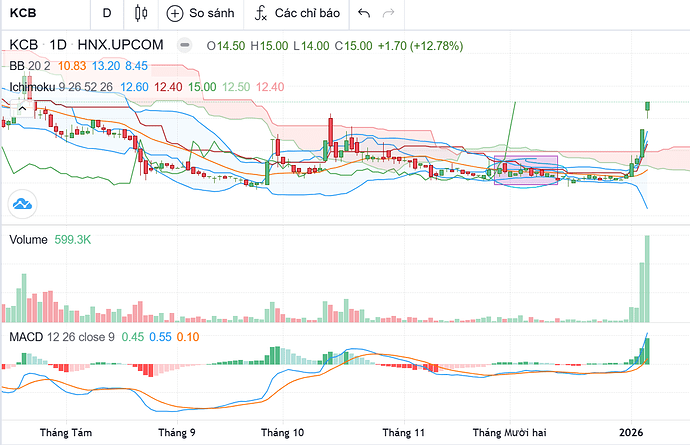
Task: Click Ichimoku lead value 12.50
Action: pos(236,87)
